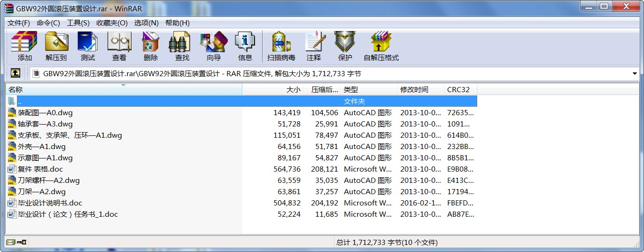Click the status bar total 总计 1,712,733 字节

click(387, 243)
